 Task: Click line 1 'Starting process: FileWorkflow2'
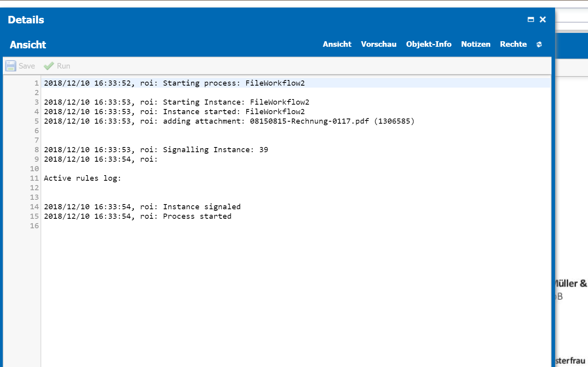point(174,83)
